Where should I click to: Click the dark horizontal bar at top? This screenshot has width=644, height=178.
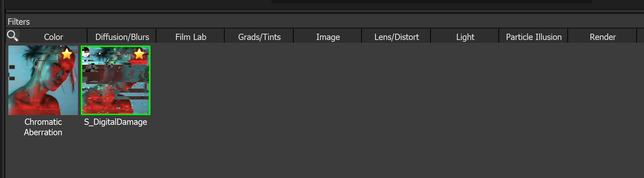pyautogui.click(x=431, y=2)
